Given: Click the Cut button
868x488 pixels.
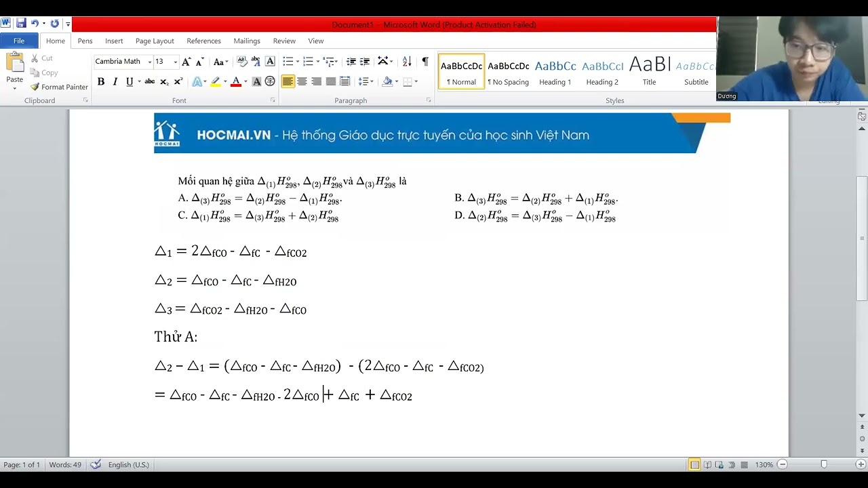Looking at the screenshot, I should (x=41, y=58).
